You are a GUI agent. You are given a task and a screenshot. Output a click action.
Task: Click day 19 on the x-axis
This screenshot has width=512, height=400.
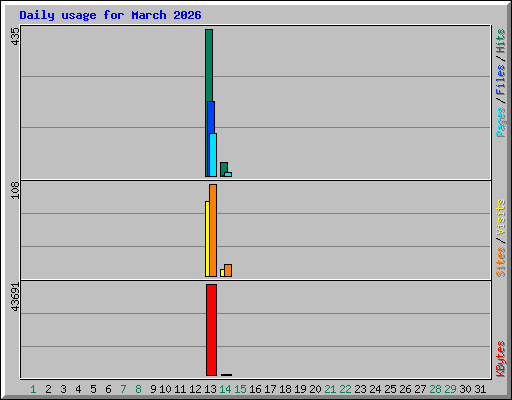coord(300,389)
